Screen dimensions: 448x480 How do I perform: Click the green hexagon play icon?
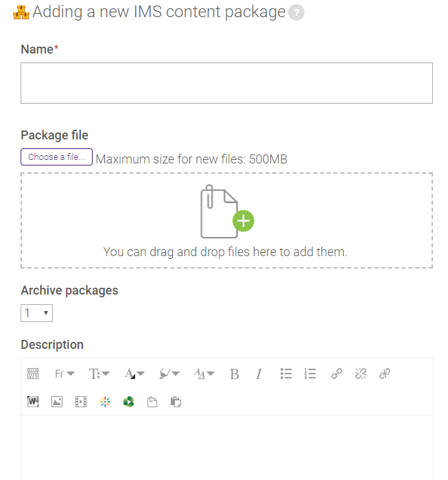pos(128,402)
